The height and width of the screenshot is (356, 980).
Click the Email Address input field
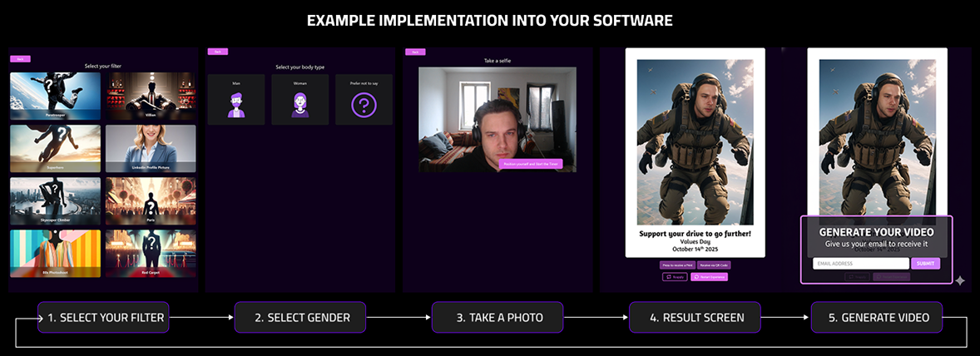pos(860,264)
